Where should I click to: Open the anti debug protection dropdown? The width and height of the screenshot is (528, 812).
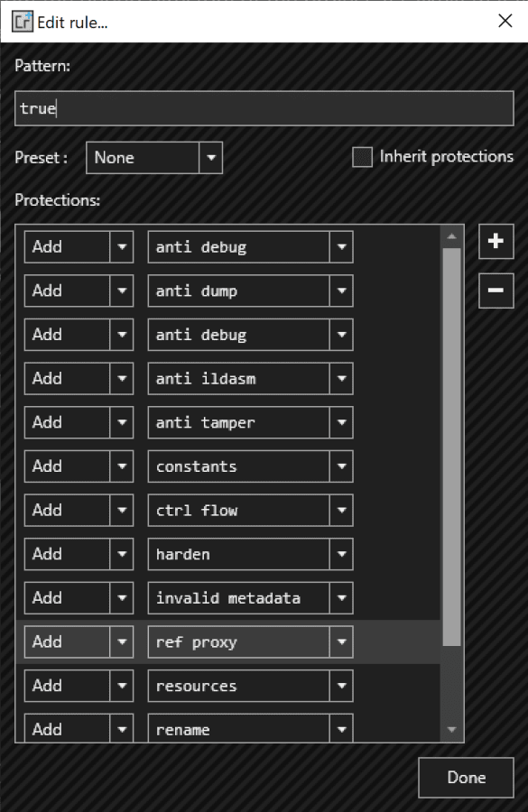tap(341, 246)
